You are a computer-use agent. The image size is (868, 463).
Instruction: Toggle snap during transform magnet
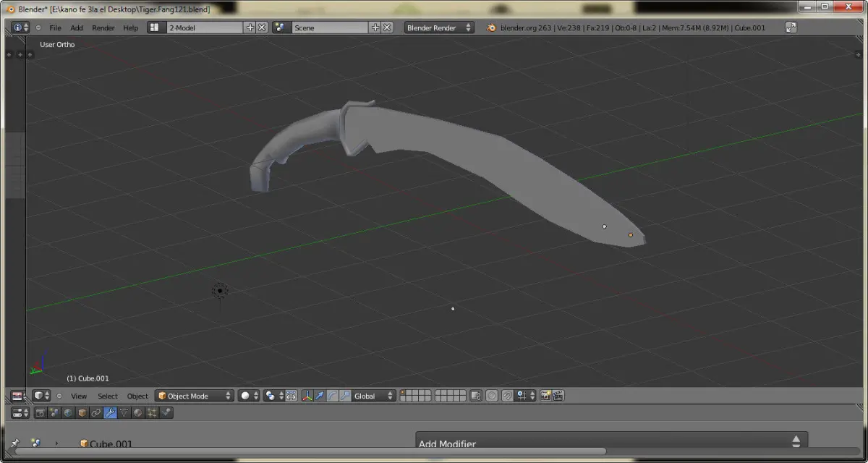[507, 396]
